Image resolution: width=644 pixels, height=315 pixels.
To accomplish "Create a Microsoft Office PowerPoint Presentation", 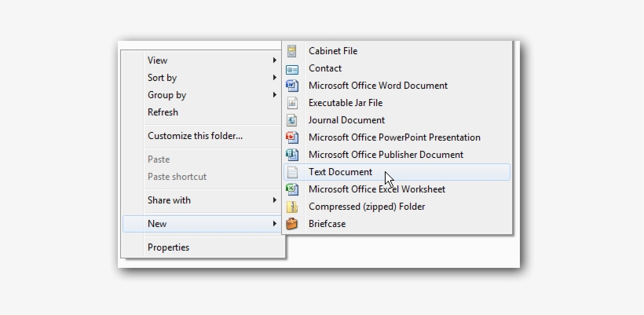I will click(397, 137).
